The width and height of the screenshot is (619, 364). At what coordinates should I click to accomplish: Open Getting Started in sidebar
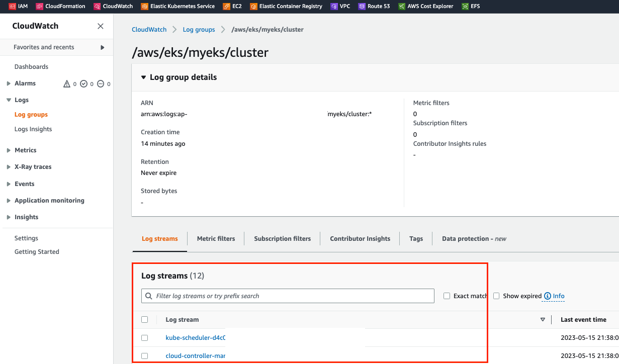pos(37,252)
